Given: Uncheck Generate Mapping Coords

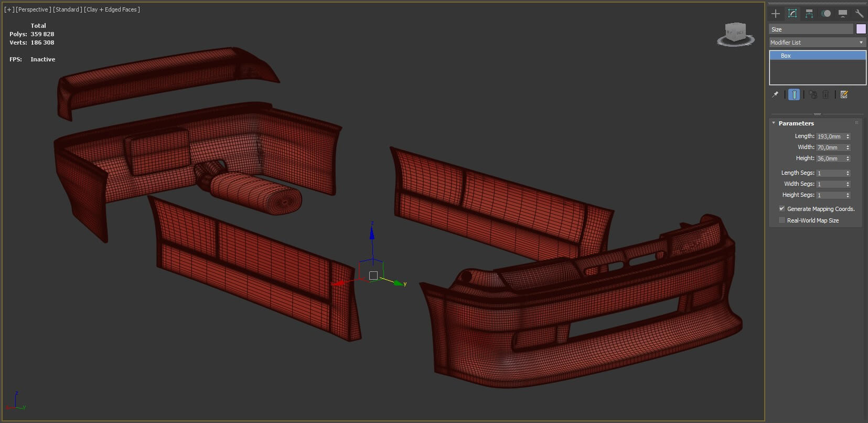Looking at the screenshot, I should 782,208.
